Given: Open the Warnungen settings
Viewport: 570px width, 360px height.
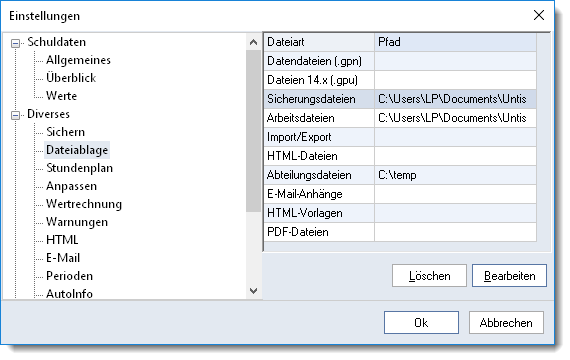Looking at the screenshot, I should click(x=77, y=222).
